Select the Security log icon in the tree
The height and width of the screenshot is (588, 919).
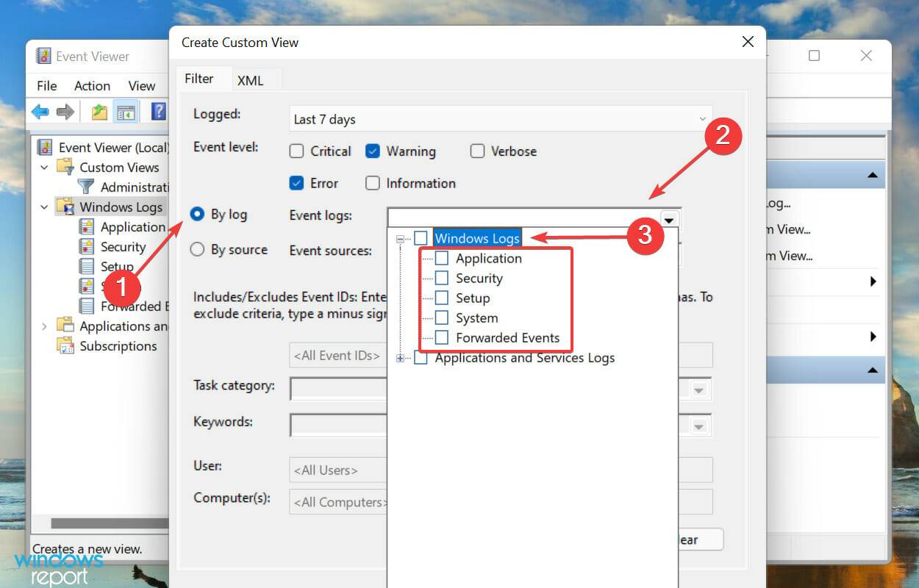click(x=87, y=247)
